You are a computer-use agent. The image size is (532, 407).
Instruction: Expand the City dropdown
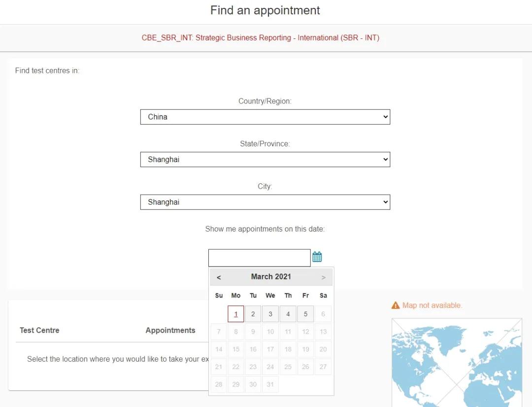coord(265,202)
